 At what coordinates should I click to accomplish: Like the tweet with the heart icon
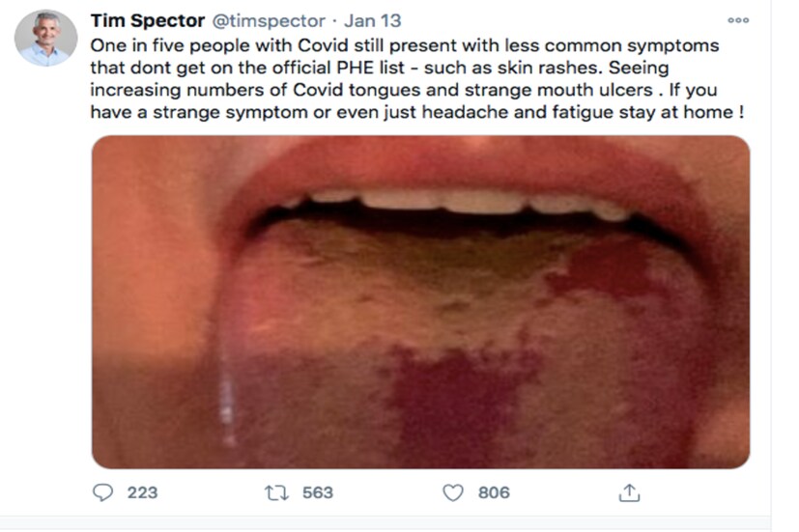pyautogui.click(x=452, y=492)
